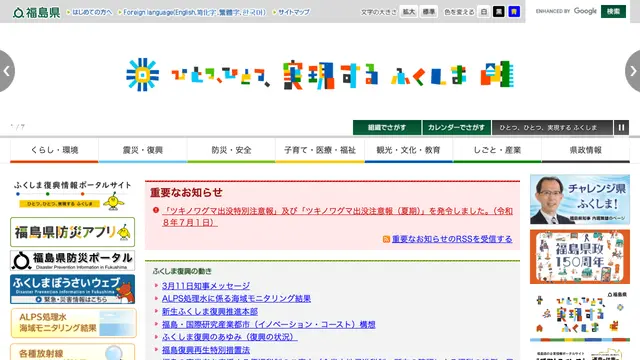The width and height of the screenshot is (640, 360).
Task: Open 各種放射線 banner
Action: (x=73, y=352)
